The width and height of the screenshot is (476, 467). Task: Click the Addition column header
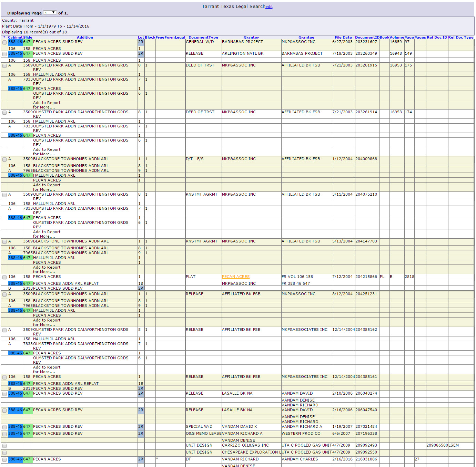click(85, 38)
